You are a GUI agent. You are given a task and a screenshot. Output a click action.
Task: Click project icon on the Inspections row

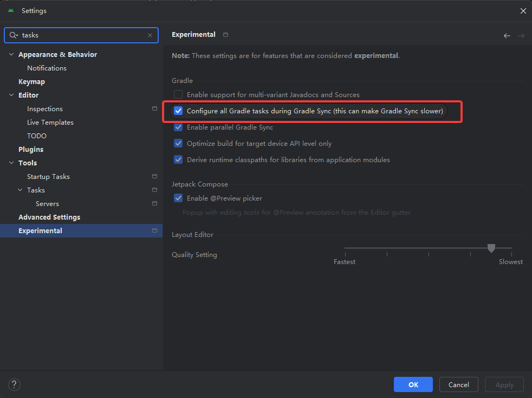click(155, 108)
